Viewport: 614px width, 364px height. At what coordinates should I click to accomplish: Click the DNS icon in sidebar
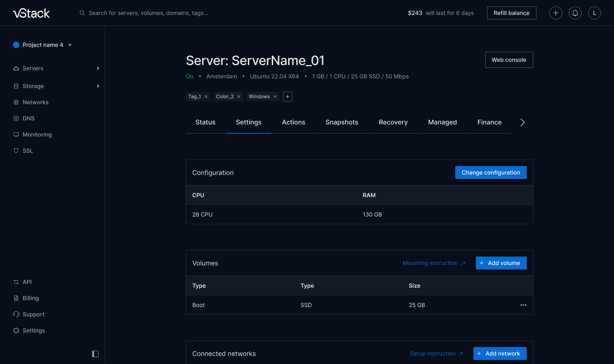16,118
